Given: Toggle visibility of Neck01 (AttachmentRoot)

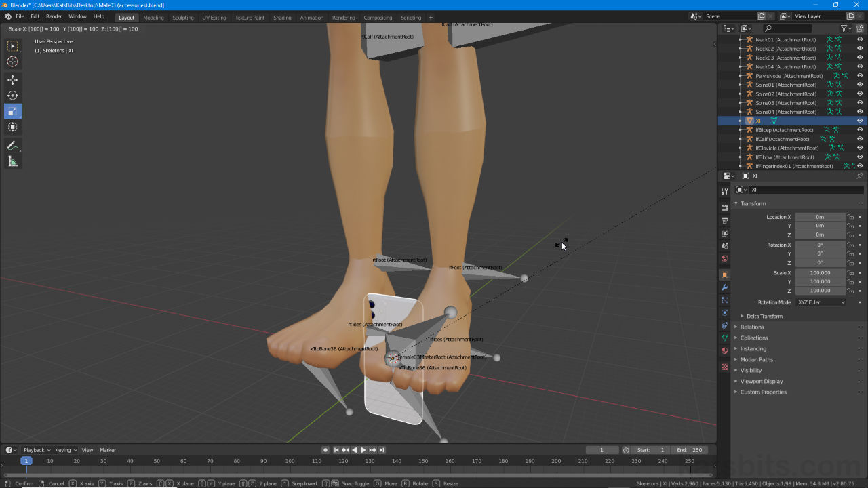Looking at the screenshot, I should [860, 39].
